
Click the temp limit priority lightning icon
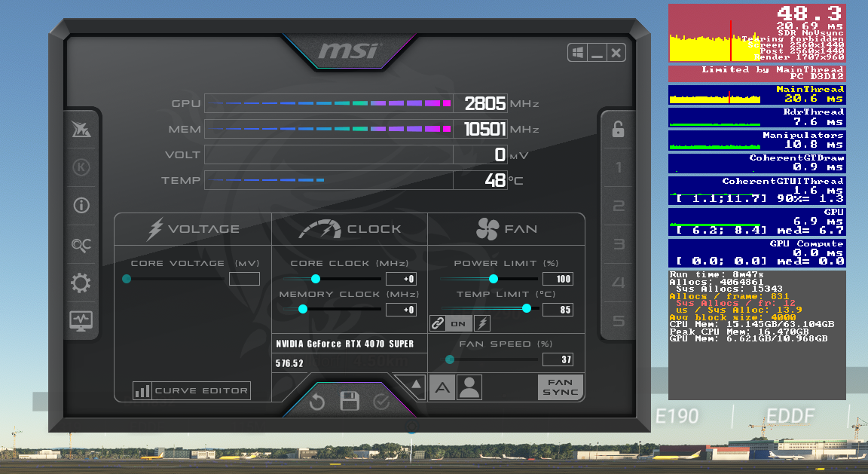[x=481, y=323]
